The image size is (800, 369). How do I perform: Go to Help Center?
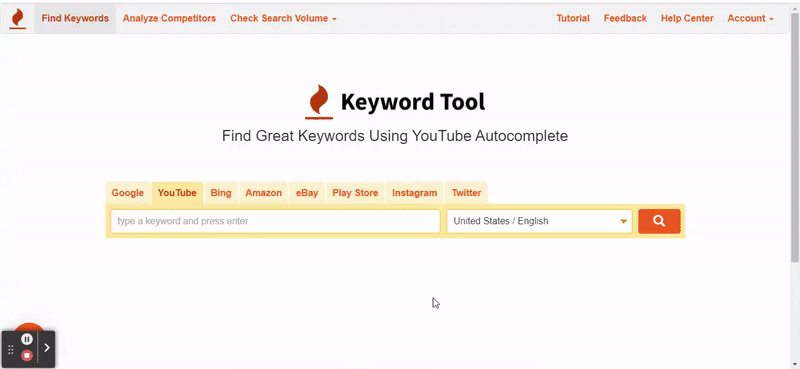point(687,18)
